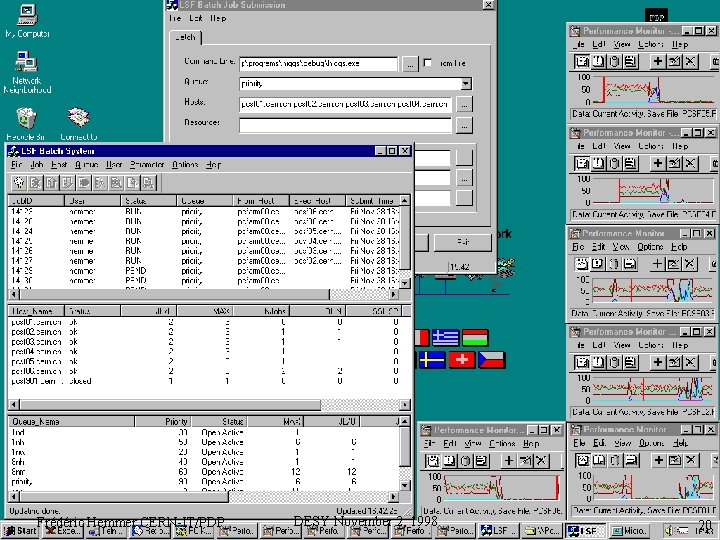Open User menu in LSF Batch System
Viewport: 720px width, 540px height.
click(x=114, y=164)
